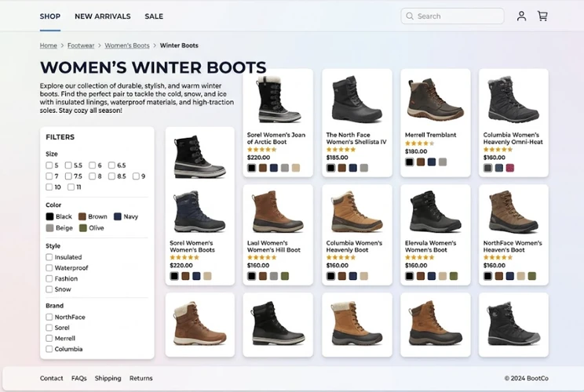Open Laul Women's Hill Boot image

[278, 211]
